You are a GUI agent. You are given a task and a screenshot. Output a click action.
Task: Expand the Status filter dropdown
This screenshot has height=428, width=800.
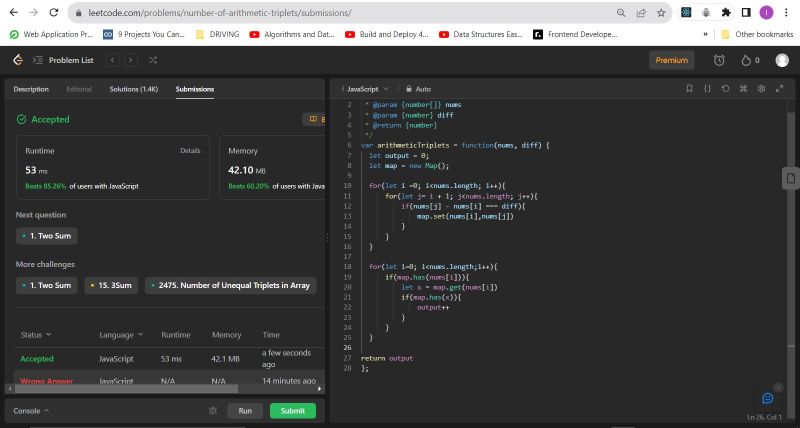pos(36,334)
